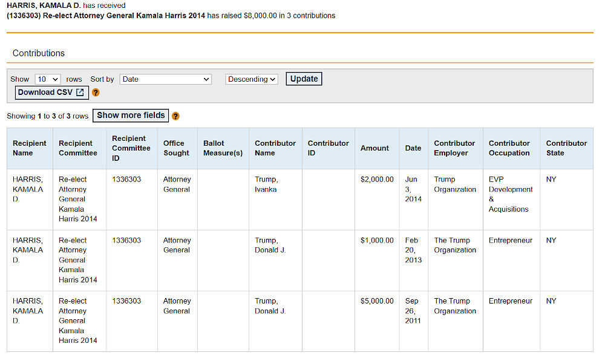The height and width of the screenshot is (364, 605).
Task: Select the Feb 20, 2013 date cell
Action: click(x=413, y=250)
